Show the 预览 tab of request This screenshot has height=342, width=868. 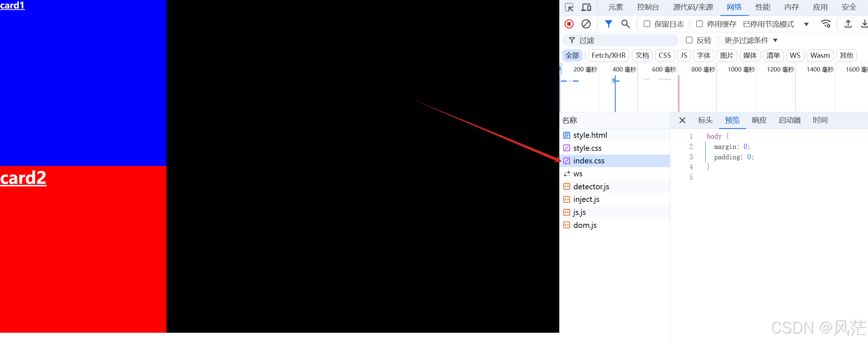coord(732,120)
